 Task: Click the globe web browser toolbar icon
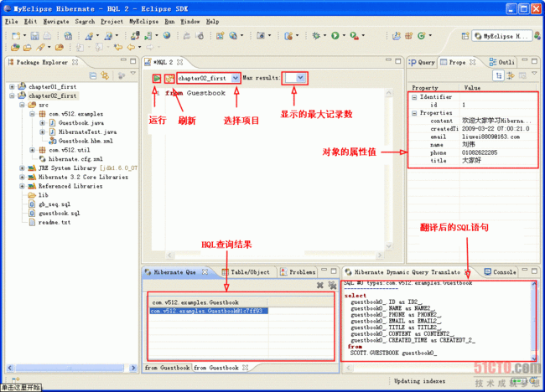[x=167, y=35]
